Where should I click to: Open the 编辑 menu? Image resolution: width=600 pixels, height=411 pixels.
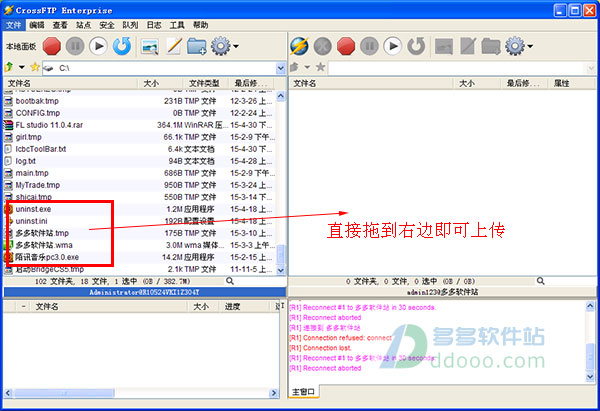pos(37,25)
